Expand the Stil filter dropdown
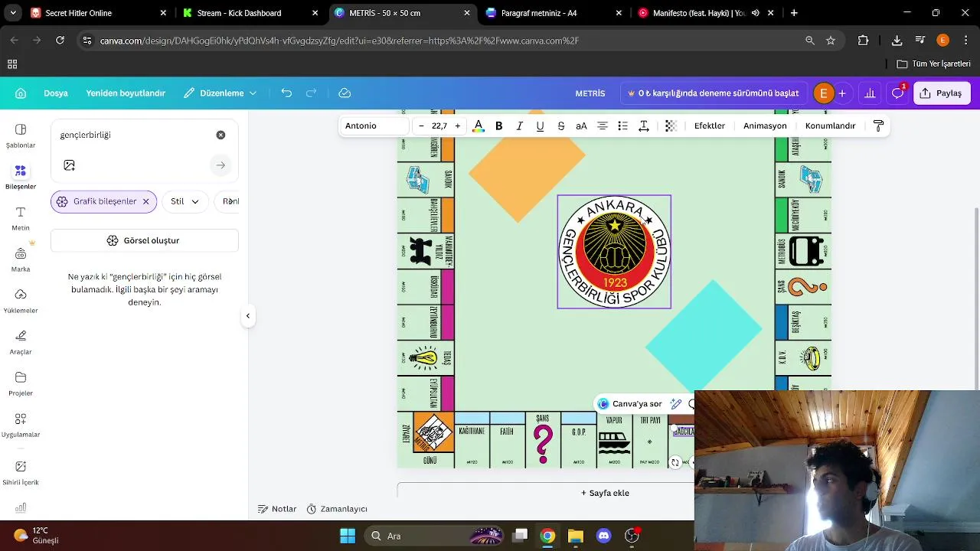 pos(185,201)
